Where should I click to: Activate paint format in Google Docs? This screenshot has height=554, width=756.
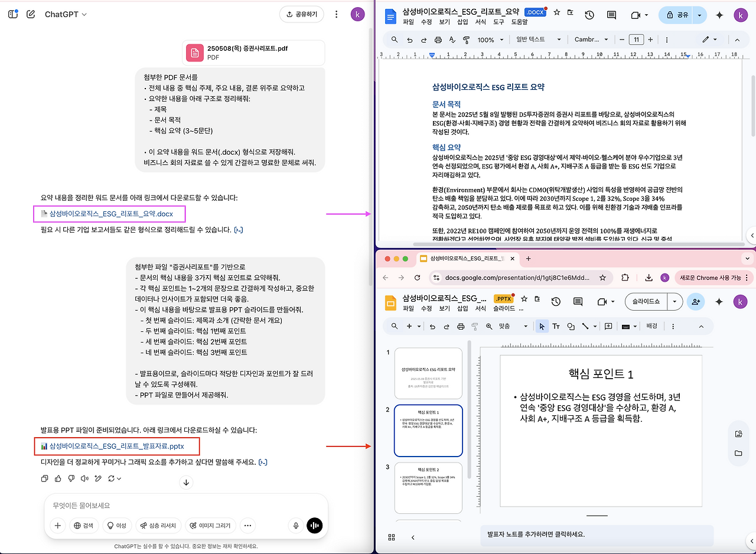point(466,40)
